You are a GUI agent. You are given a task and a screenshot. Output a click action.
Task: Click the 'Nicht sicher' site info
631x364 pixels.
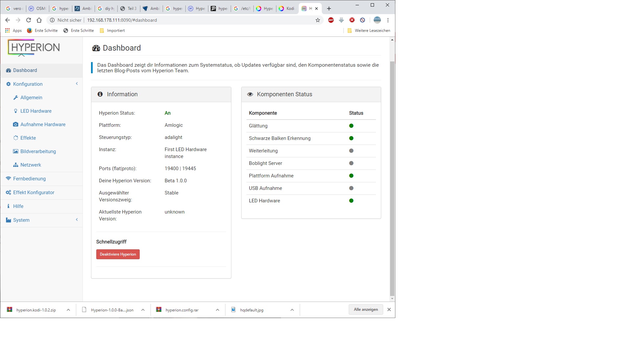(65, 20)
